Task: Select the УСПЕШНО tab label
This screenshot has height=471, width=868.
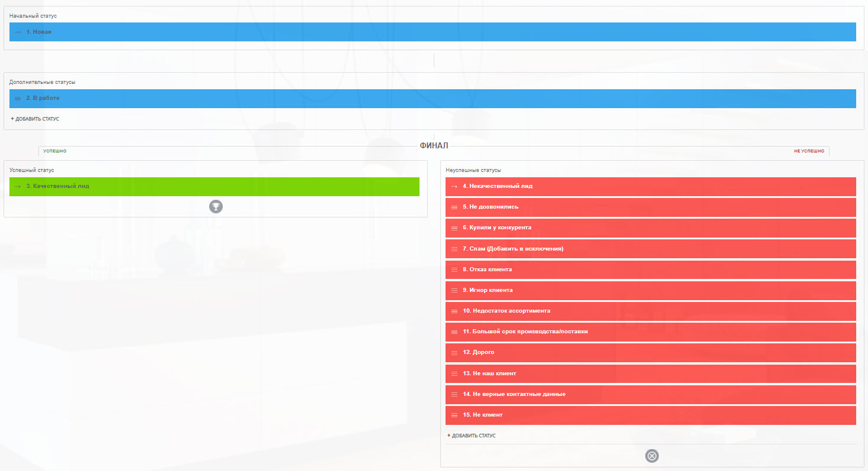Action: (55, 151)
